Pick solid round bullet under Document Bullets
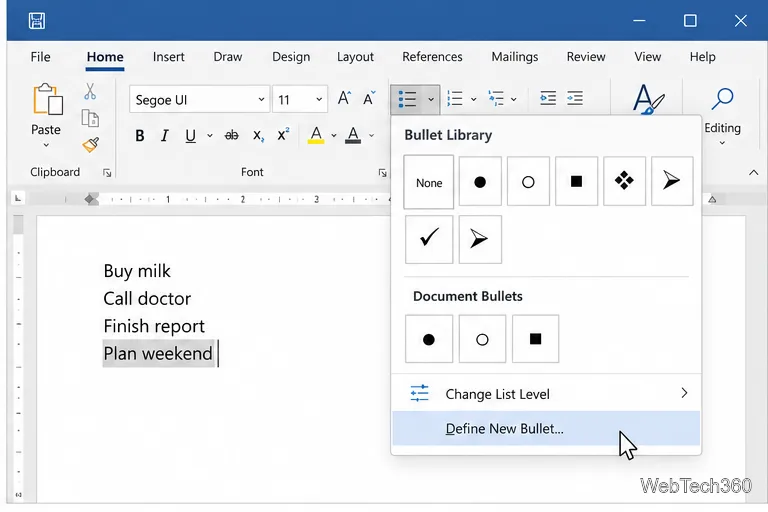The image size is (768, 512). coord(429,339)
